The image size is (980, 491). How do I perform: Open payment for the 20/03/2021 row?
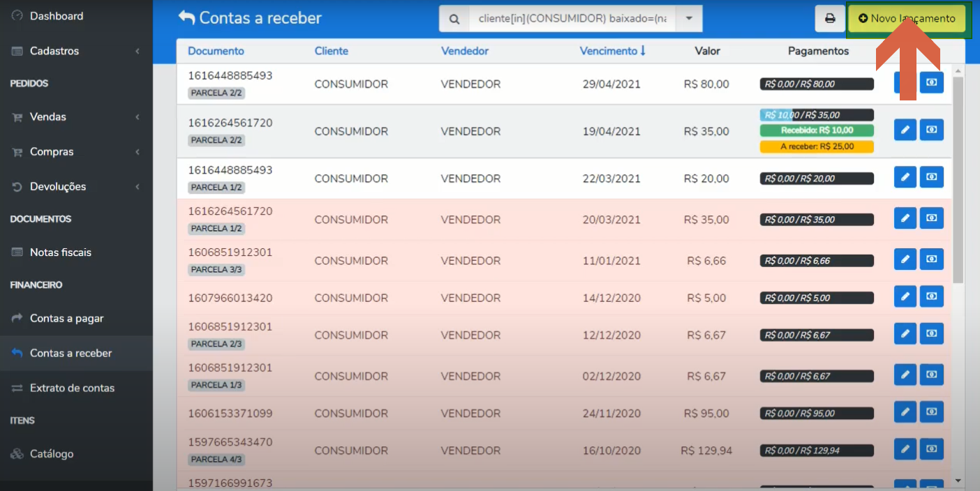pos(931,218)
